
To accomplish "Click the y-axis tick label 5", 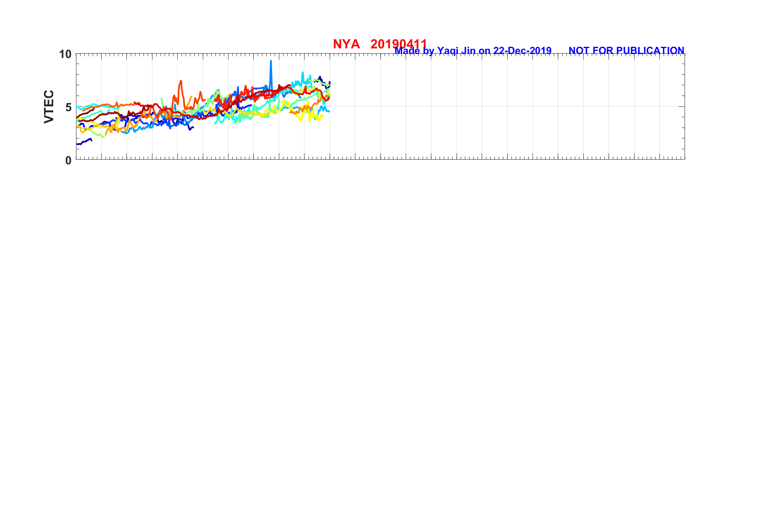I will (x=68, y=107).
